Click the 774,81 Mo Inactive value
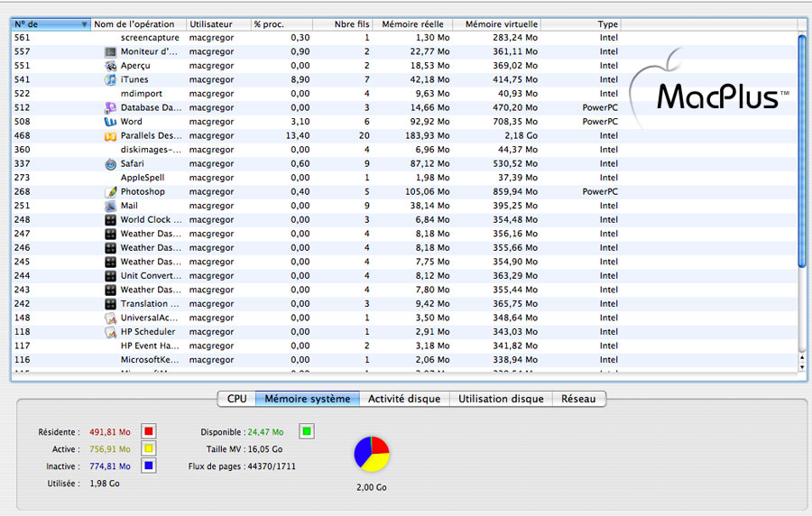This screenshot has height=516, width=812. [x=110, y=466]
